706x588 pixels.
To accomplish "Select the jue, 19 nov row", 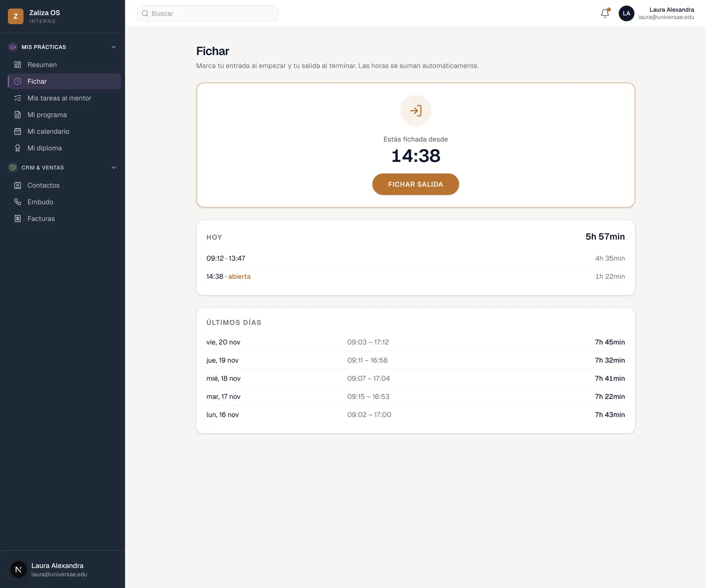I will coord(416,360).
